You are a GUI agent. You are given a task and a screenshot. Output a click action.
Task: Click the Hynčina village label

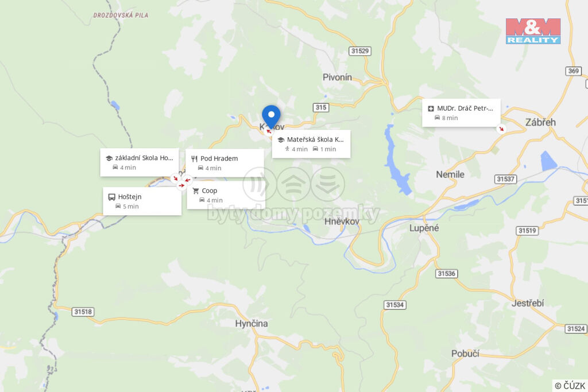click(x=252, y=324)
